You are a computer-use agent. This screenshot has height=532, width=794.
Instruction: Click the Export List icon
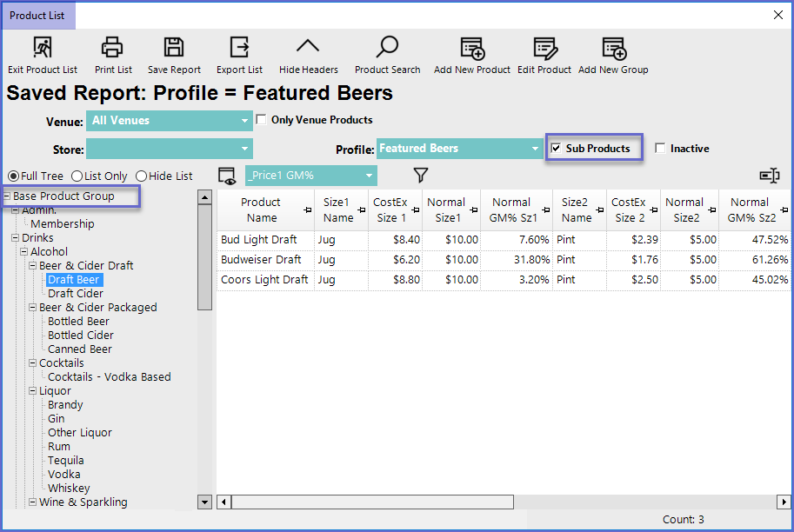pyautogui.click(x=239, y=47)
